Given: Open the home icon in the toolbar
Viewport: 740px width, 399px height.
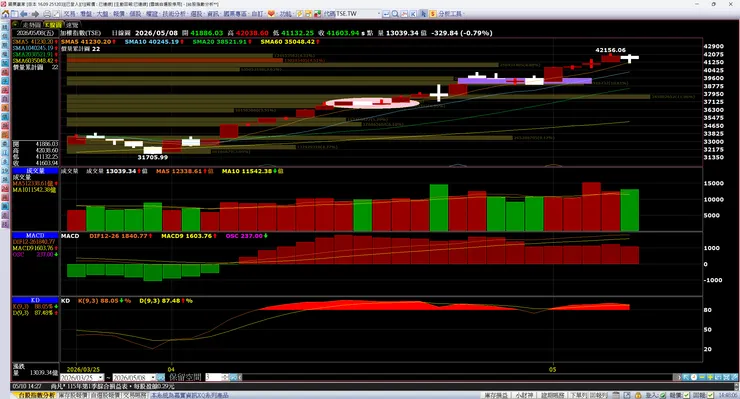Looking at the screenshot, I should [x=5, y=14].
